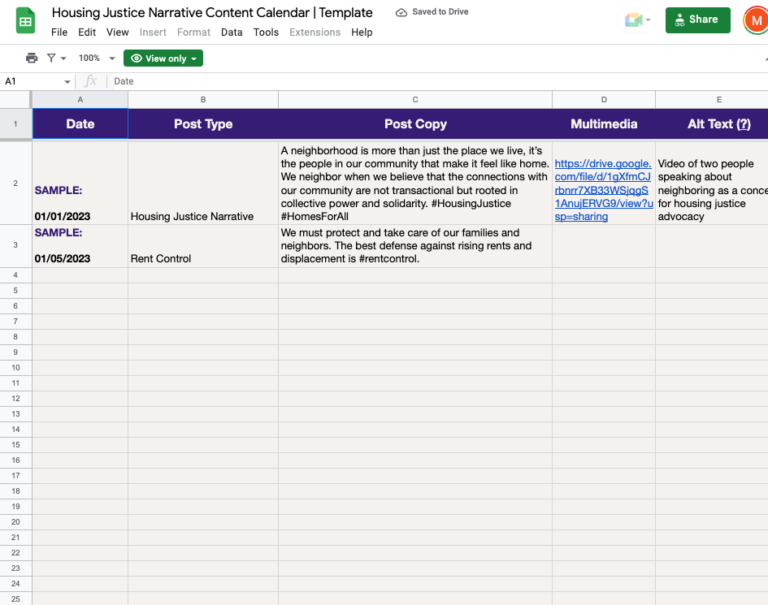Click the Share button
The width and height of the screenshot is (768, 605).
697,20
